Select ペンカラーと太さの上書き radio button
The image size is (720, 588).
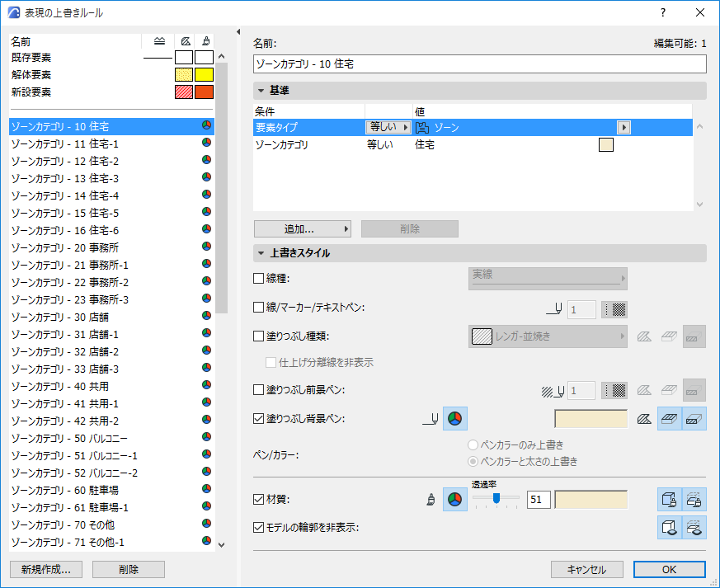[473, 461]
